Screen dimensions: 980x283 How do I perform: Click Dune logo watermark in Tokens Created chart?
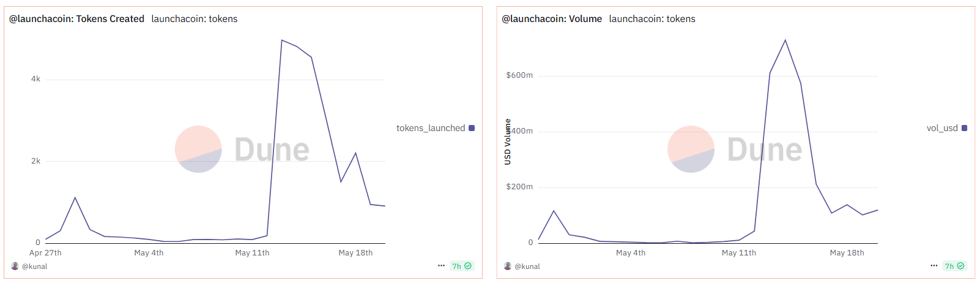[198, 149]
